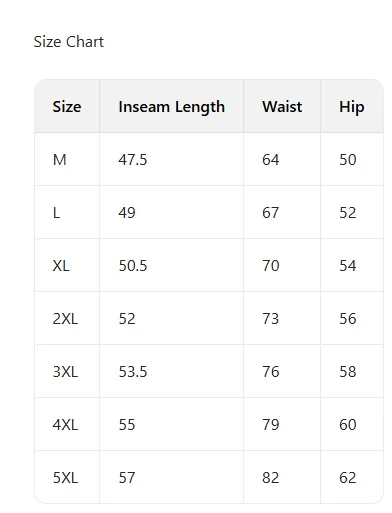Select the L size row label

tap(56, 213)
